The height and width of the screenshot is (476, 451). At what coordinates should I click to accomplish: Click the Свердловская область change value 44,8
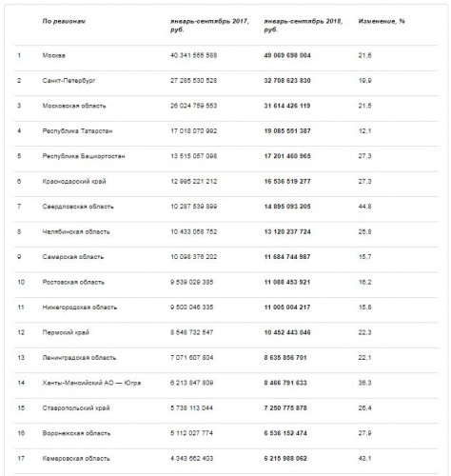364,207
